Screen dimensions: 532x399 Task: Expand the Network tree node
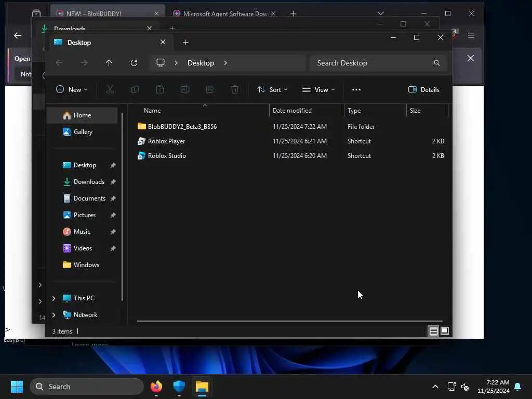coord(54,315)
